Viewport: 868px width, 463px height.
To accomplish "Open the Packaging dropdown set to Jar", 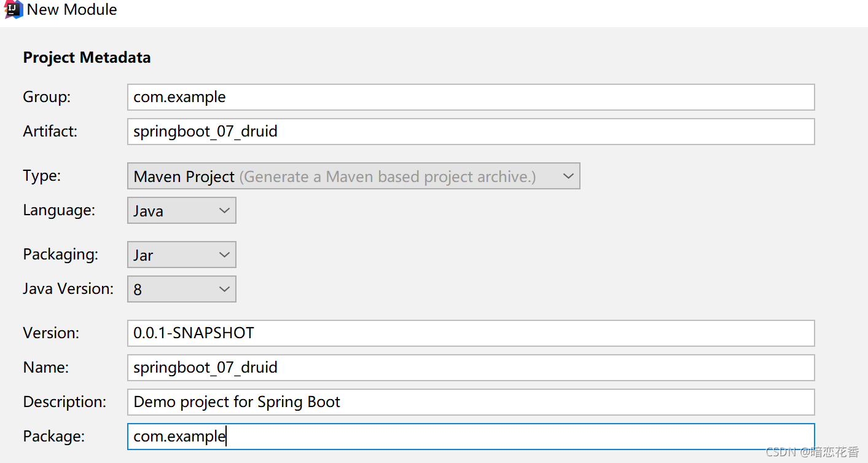I will 181,255.
